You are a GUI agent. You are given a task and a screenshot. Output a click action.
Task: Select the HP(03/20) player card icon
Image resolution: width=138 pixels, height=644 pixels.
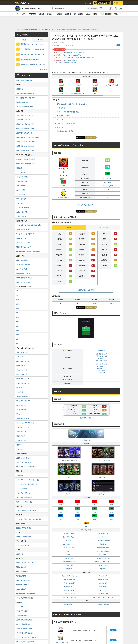coord(95,81)
